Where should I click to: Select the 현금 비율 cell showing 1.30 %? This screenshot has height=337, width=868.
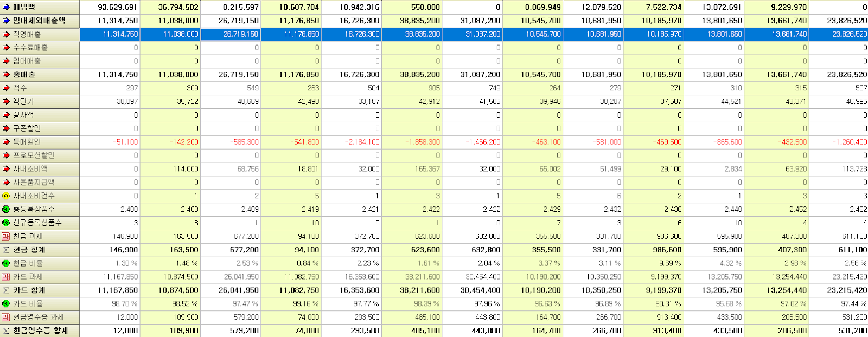coord(110,263)
